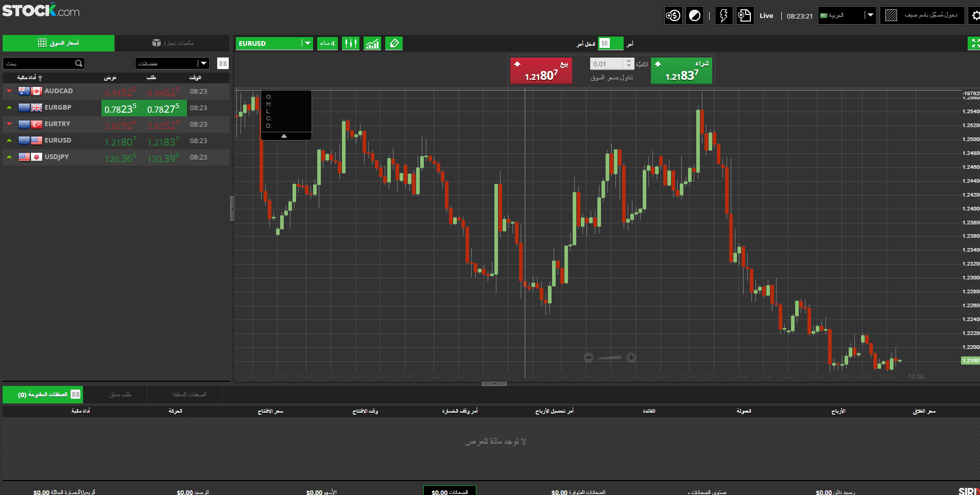Open the EURUSD symbol dropdown

[306, 43]
